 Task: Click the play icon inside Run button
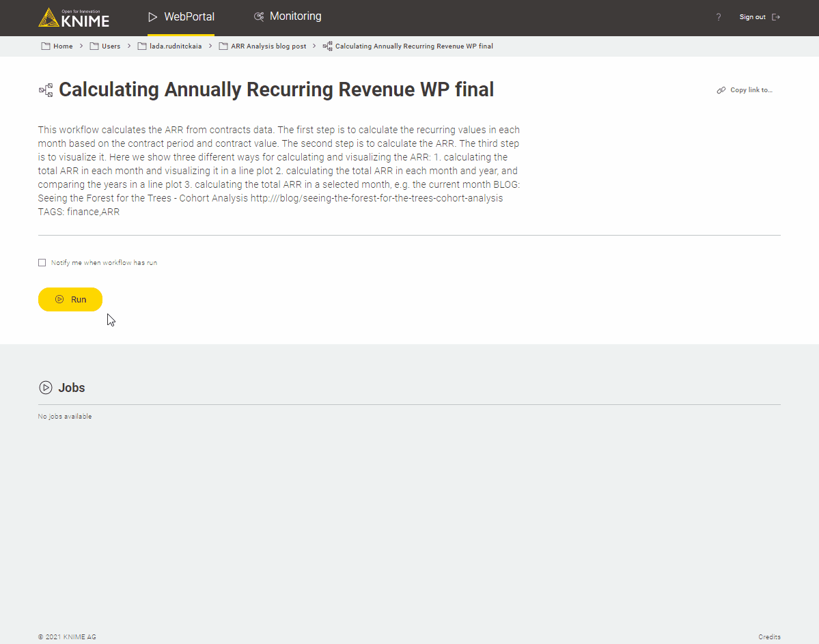tap(59, 299)
